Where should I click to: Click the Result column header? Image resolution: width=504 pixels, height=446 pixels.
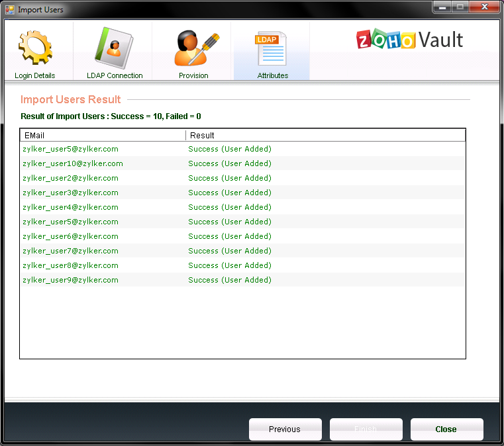click(x=325, y=135)
